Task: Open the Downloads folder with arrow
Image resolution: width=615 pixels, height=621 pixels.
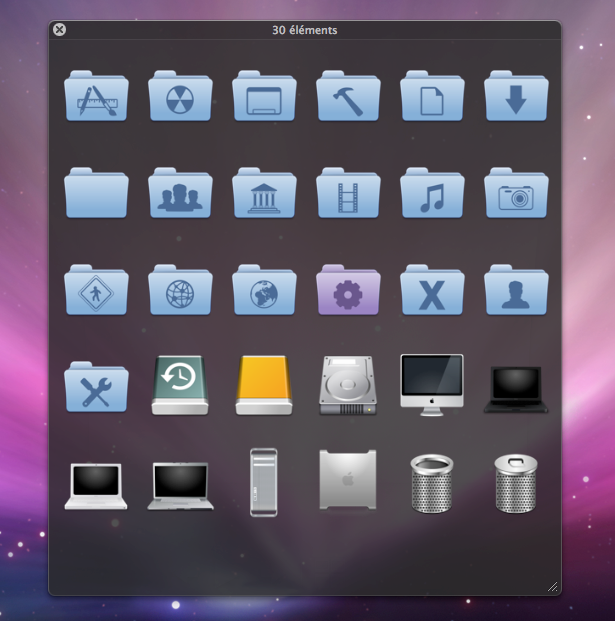Action: [516, 96]
